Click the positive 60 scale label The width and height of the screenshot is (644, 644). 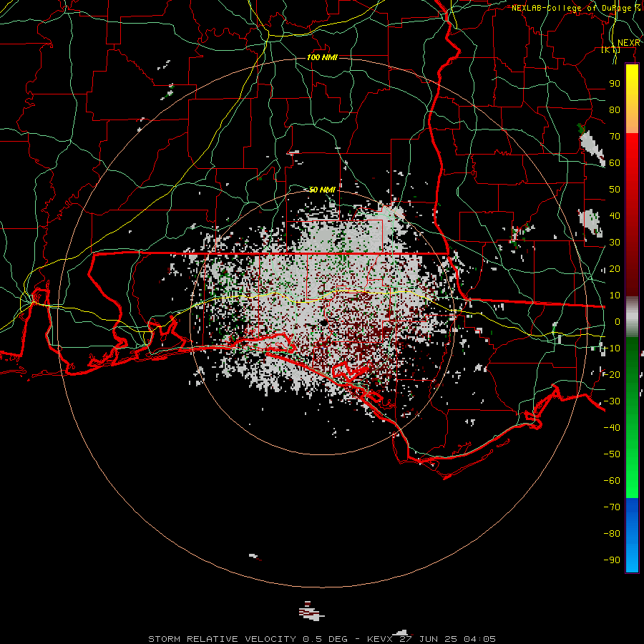tap(615, 162)
